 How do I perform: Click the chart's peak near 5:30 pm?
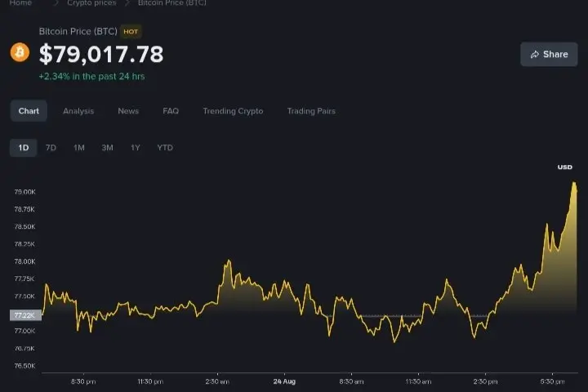574,184
